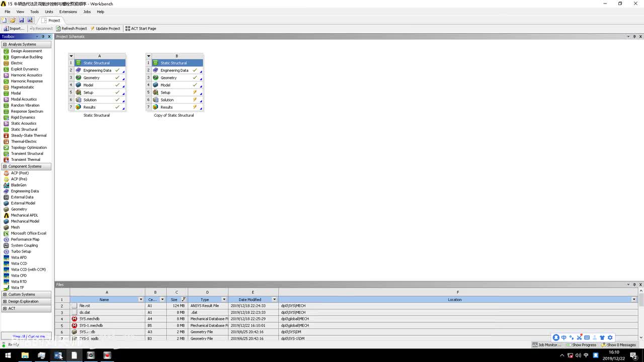
Task: Open the File menu
Action: (8, 12)
